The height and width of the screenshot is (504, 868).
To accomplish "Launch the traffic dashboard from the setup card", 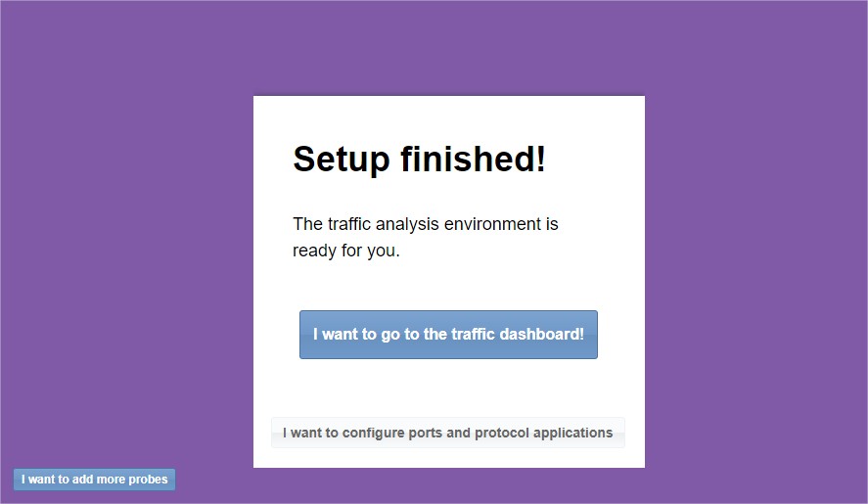I will coord(448,335).
